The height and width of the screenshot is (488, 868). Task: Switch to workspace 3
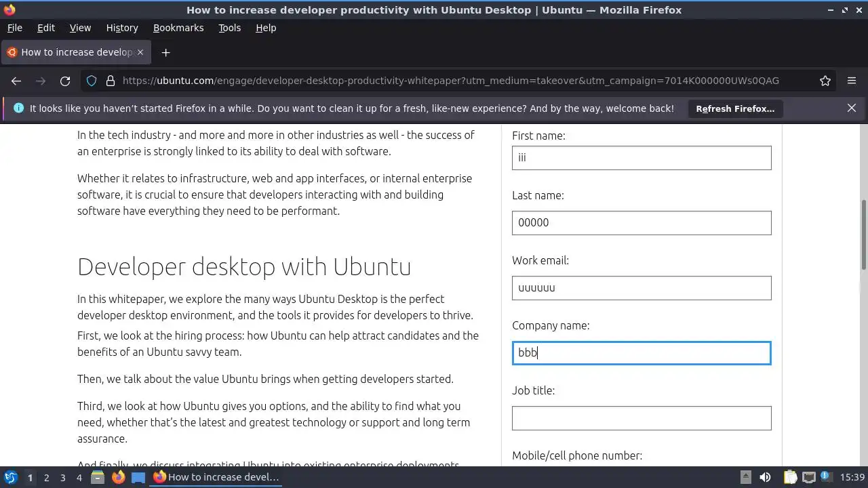point(62,477)
